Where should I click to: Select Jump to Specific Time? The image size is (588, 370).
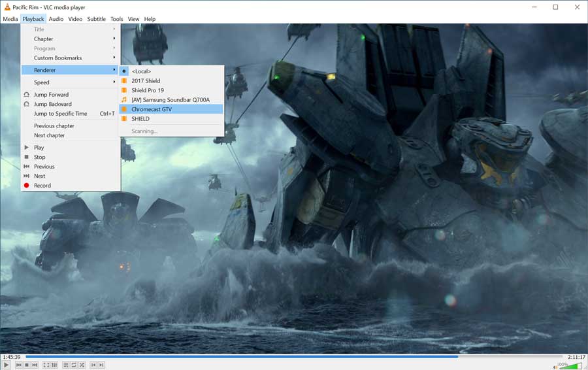coord(71,113)
